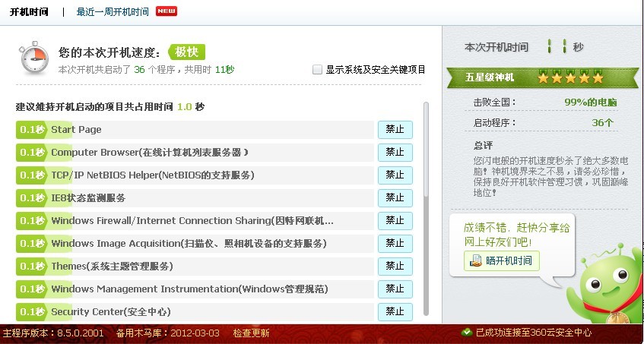
Task: Click the startup list vertical scrollbar
Action: point(426,209)
